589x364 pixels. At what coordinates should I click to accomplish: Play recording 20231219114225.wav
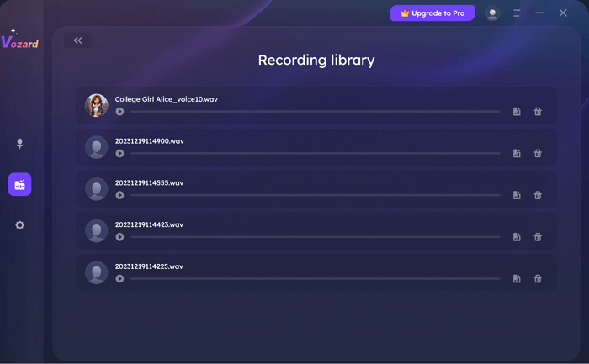[120, 279]
